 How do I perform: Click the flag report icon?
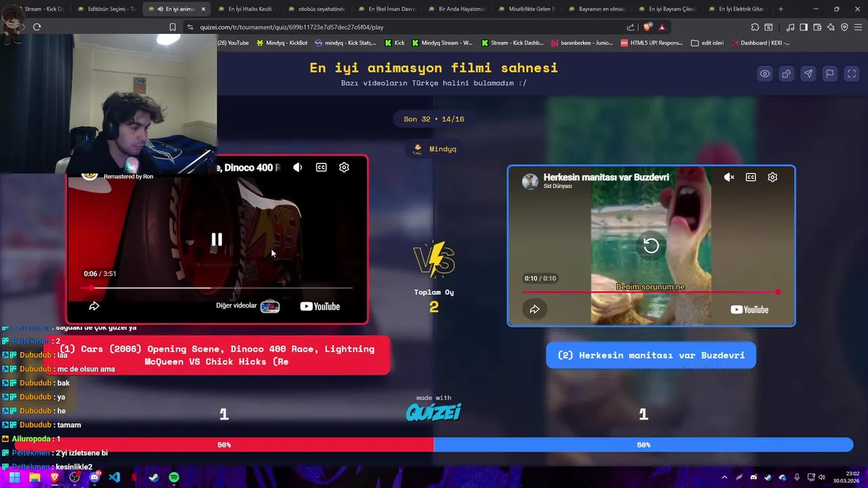(830, 74)
